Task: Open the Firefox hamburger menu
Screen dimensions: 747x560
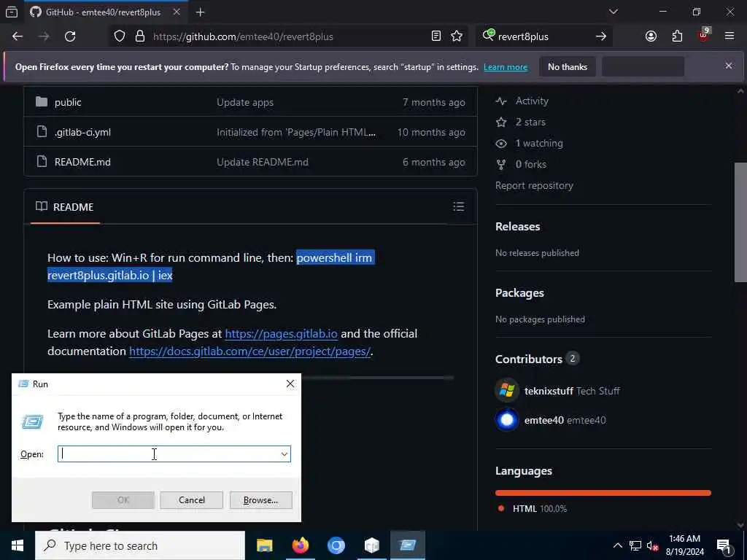Action: (729, 36)
